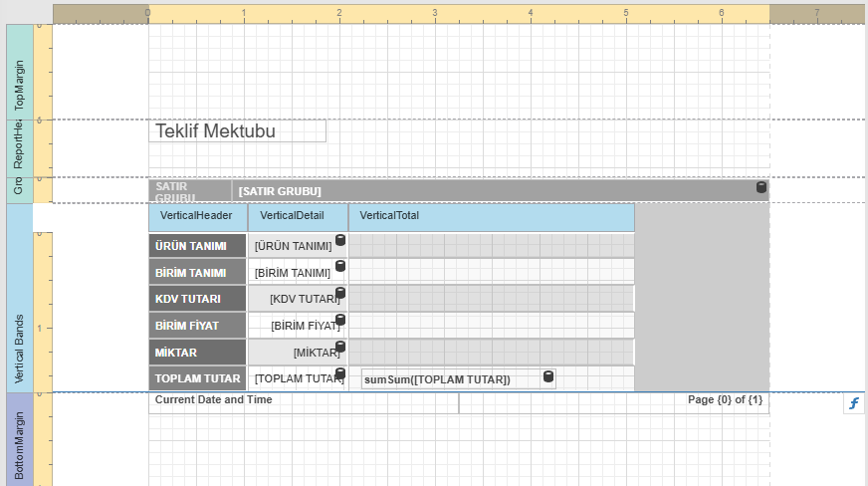Click the horizontal ruler at mark 3
Screen dimensions: 868x486
click(x=435, y=14)
